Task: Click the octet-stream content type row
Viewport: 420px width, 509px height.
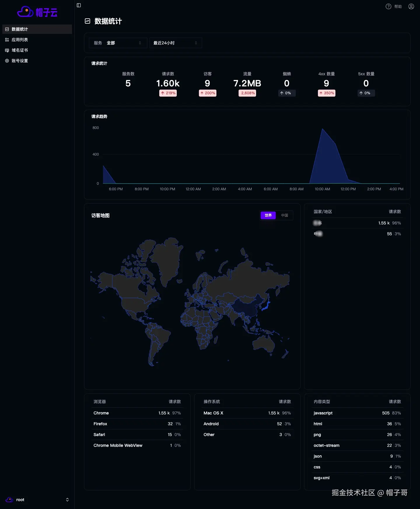Action: click(357, 445)
